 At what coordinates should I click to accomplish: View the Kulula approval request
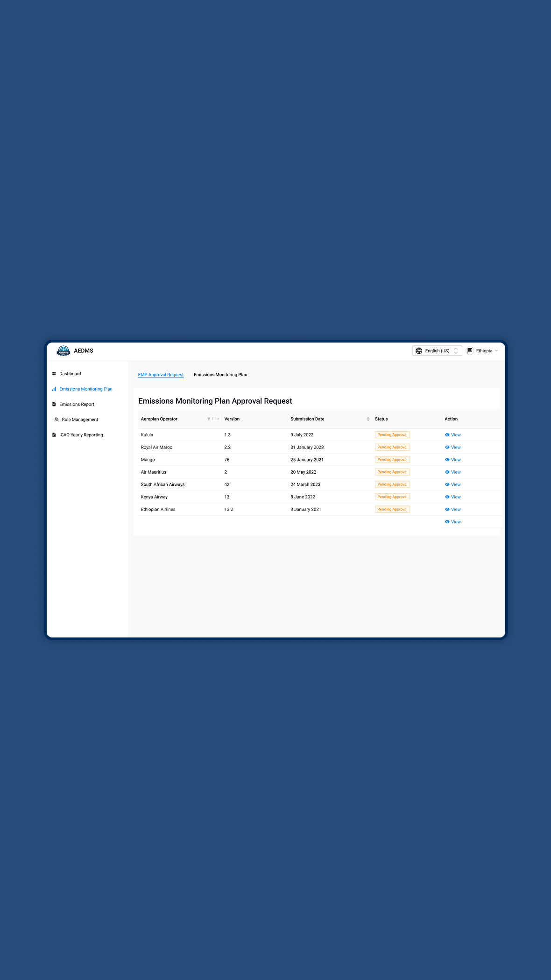coord(453,435)
